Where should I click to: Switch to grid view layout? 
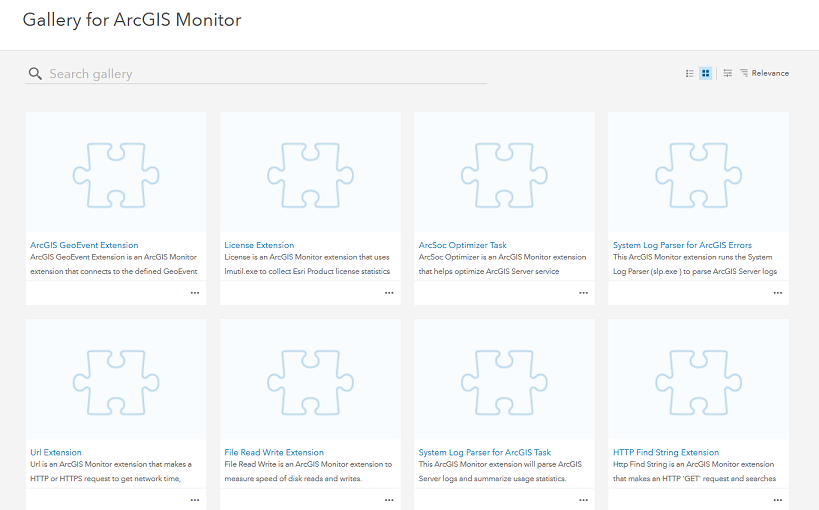(x=706, y=73)
